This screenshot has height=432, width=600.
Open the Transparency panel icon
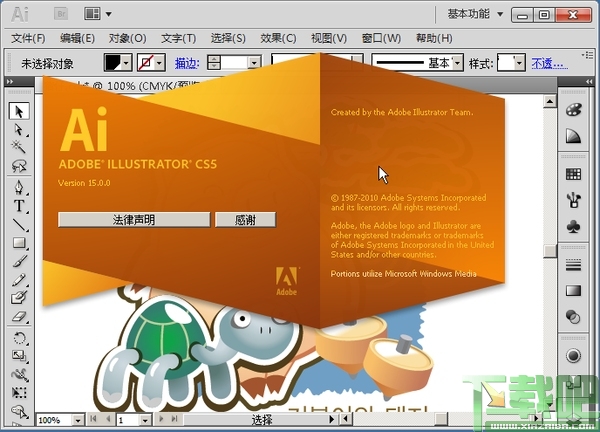[x=573, y=317]
